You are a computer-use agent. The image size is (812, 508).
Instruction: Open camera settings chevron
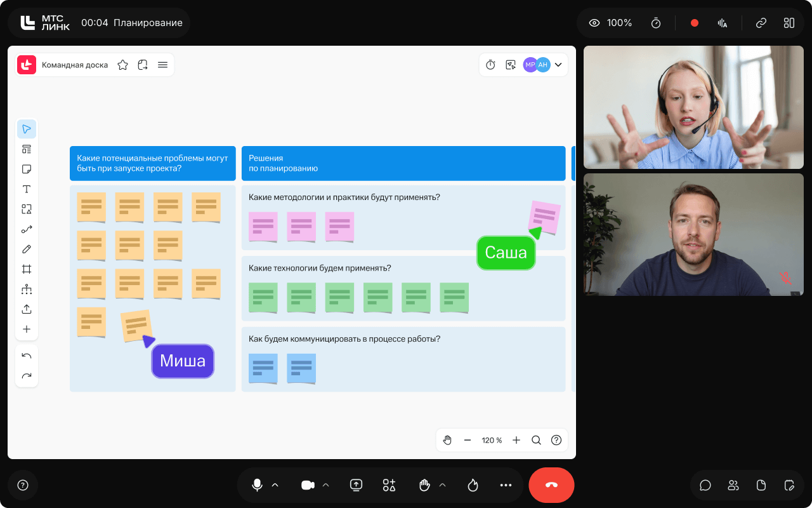point(326,485)
